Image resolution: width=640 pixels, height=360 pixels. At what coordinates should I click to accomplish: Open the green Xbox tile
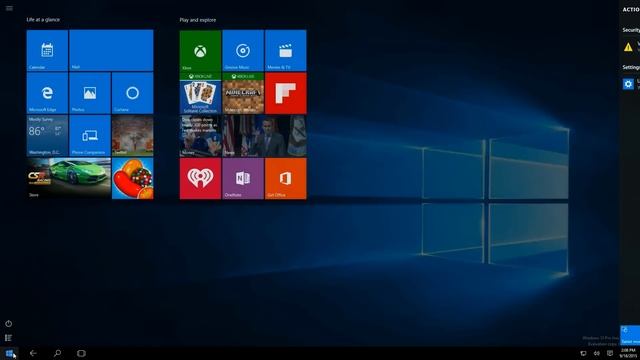[200, 51]
